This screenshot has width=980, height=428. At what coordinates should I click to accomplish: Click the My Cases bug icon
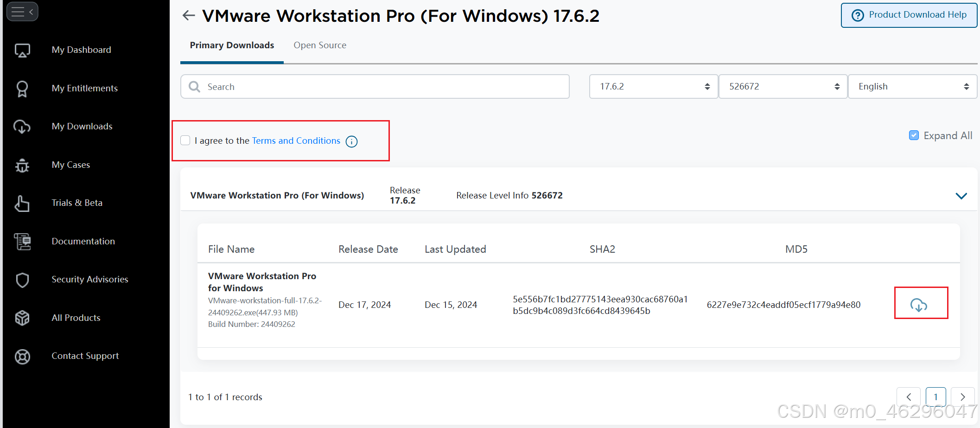coord(22,165)
